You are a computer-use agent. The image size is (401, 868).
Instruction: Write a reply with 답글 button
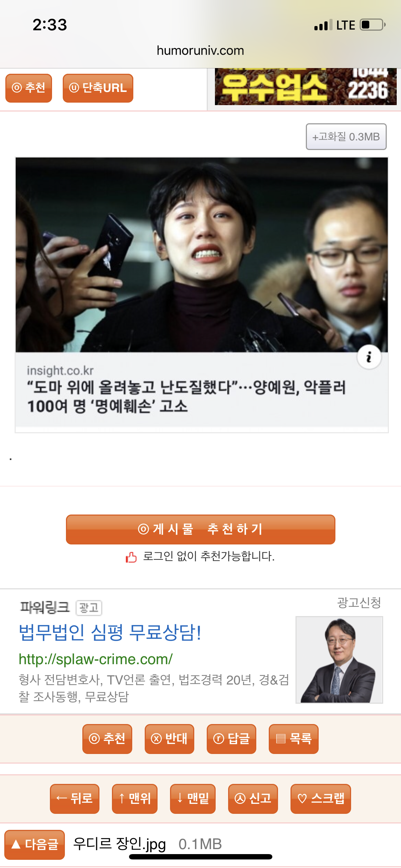(x=231, y=739)
